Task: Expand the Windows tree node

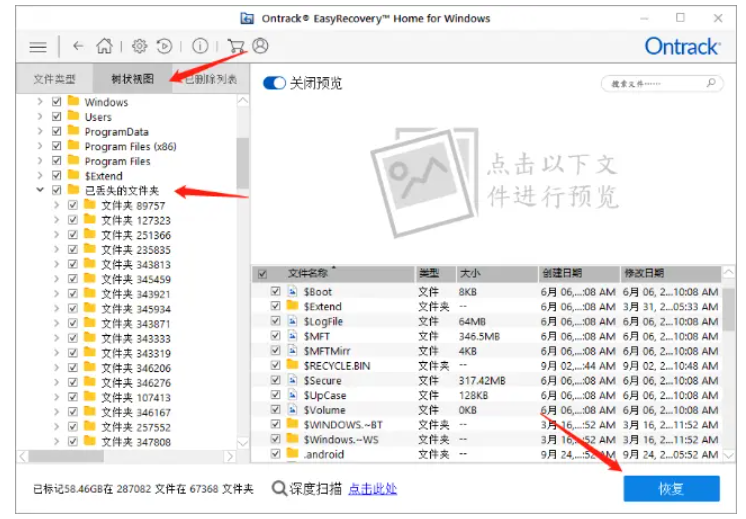Action: point(40,101)
